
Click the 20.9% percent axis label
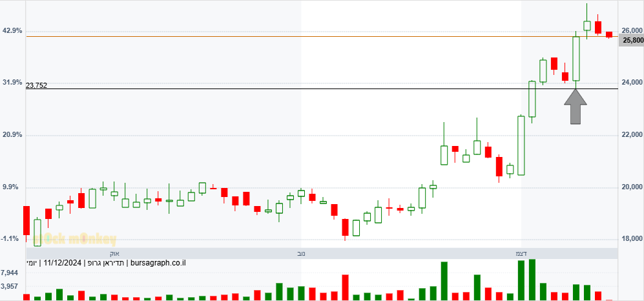(12, 135)
